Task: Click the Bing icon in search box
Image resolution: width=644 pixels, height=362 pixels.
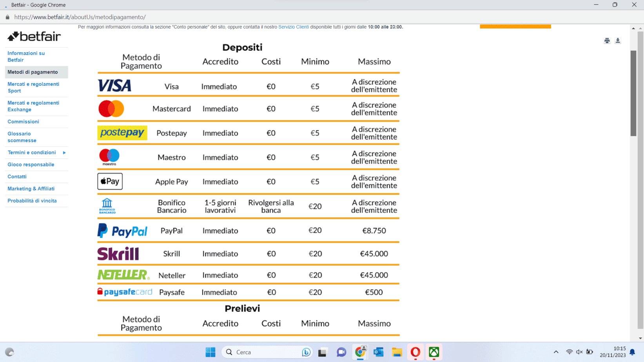Action: point(306,352)
